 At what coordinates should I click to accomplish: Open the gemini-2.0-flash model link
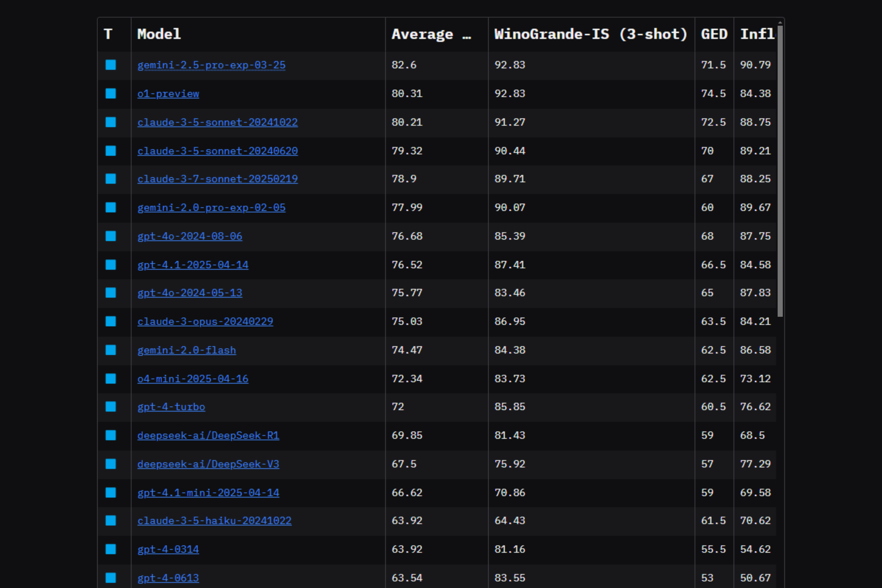click(x=187, y=351)
